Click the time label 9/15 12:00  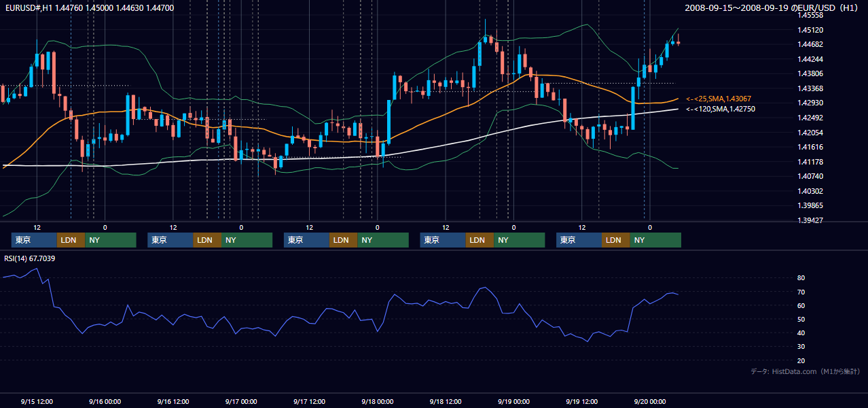(x=37, y=401)
